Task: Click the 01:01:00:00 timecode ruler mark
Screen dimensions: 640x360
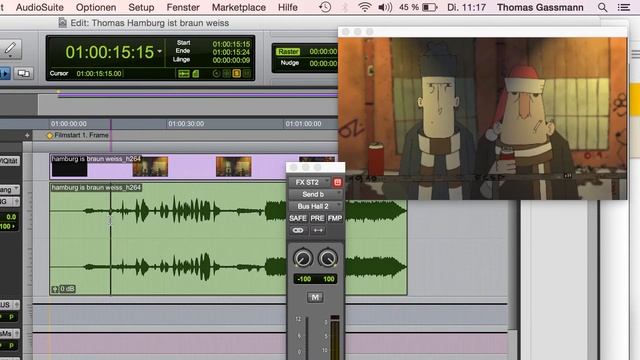Action: [x=303, y=124]
